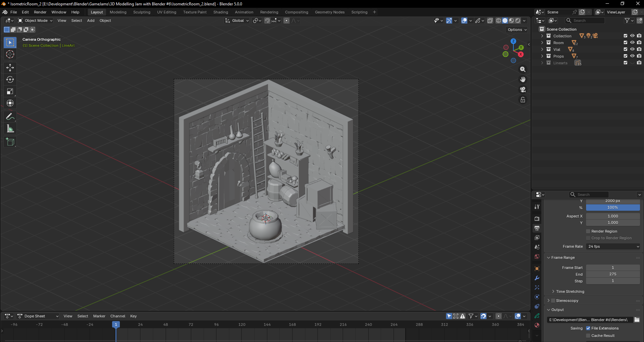Switch to the Shading workspace tab
This screenshot has height=342, width=644.
[221, 12]
